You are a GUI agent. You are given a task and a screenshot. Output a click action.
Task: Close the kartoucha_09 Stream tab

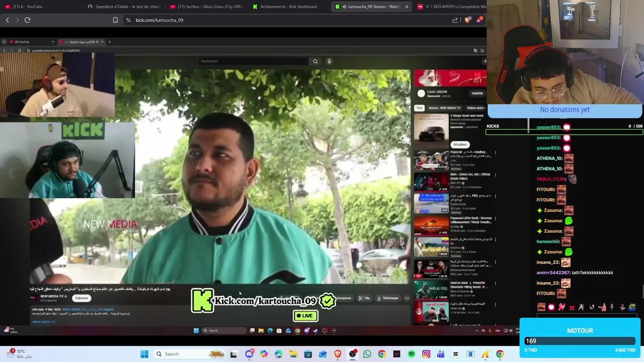click(407, 7)
